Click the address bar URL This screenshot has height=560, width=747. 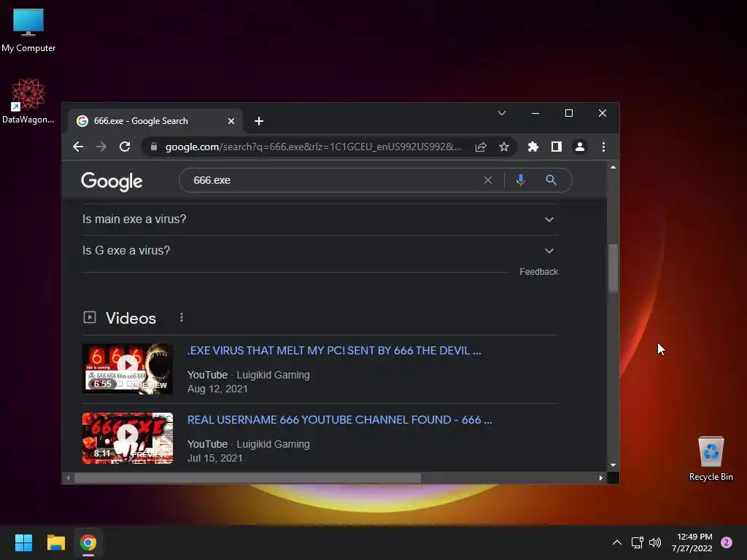(313, 147)
